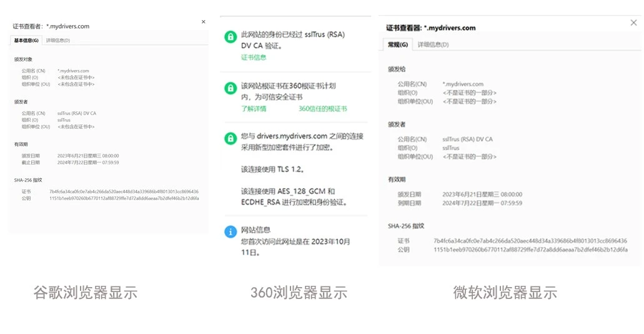This screenshot has width=644, height=334.
Task: Click 截止日期 value 2024年7月22日 in Chrome viewer
Action: 88,163
